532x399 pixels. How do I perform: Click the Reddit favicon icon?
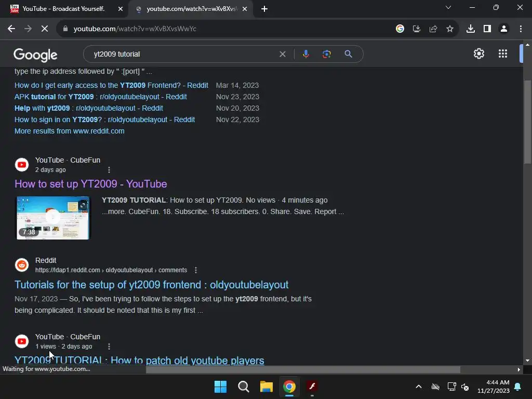22,265
